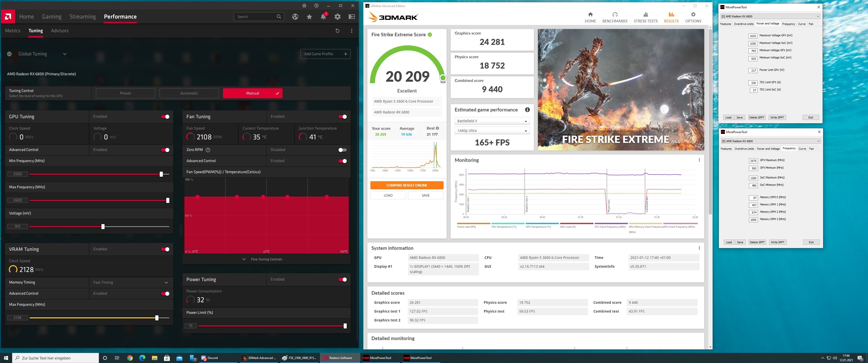The image size is (868, 363).
Task: Adjust the Min Frequency slider handle
Action: pyautogui.click(x=161, y=174)
